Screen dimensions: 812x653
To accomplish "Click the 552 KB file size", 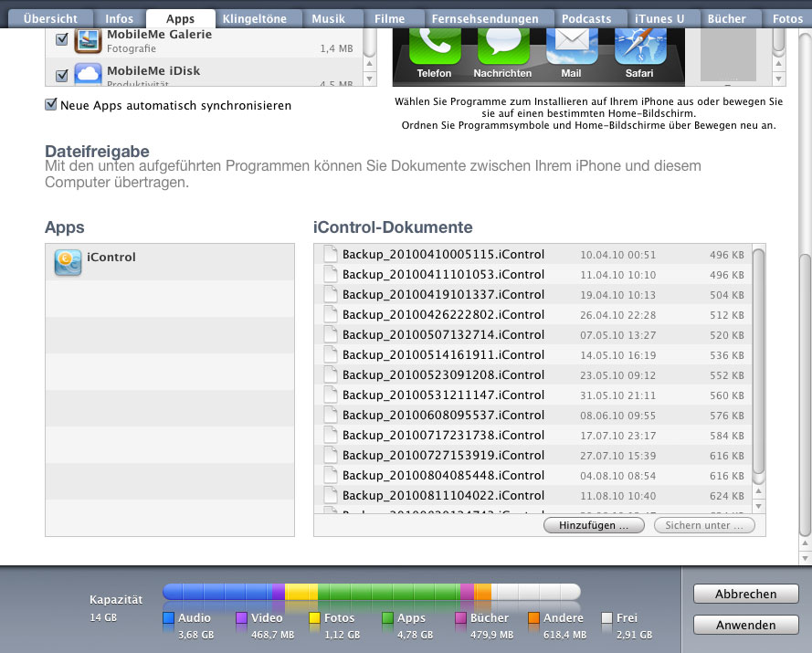I will 726,375.
